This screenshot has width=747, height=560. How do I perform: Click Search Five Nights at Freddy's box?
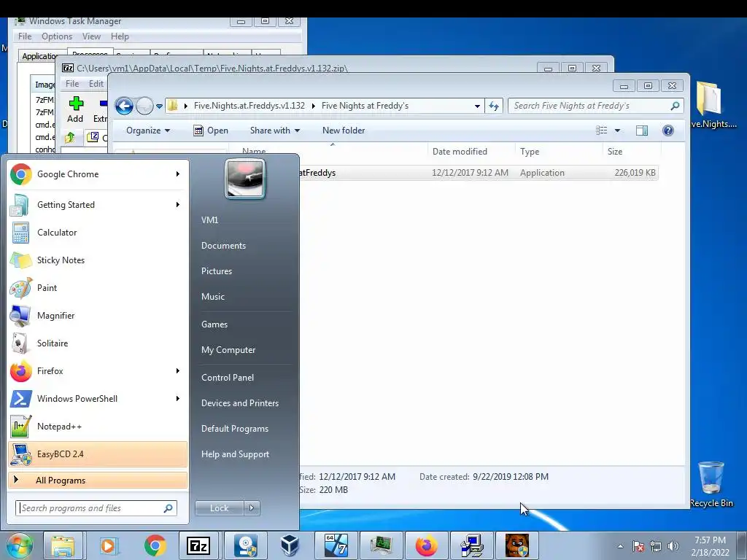coord(596,106)
